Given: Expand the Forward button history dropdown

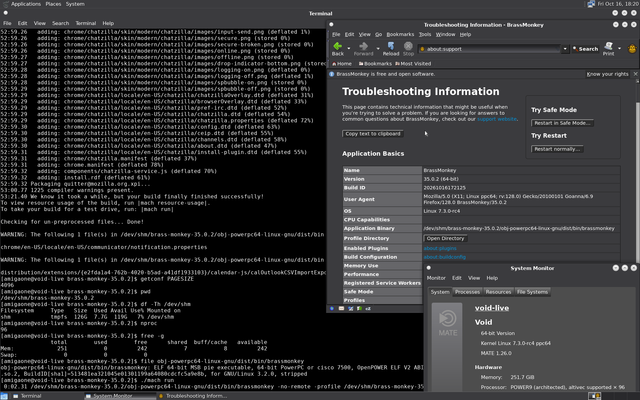Looking at the screenshot, I should point(378,49).
